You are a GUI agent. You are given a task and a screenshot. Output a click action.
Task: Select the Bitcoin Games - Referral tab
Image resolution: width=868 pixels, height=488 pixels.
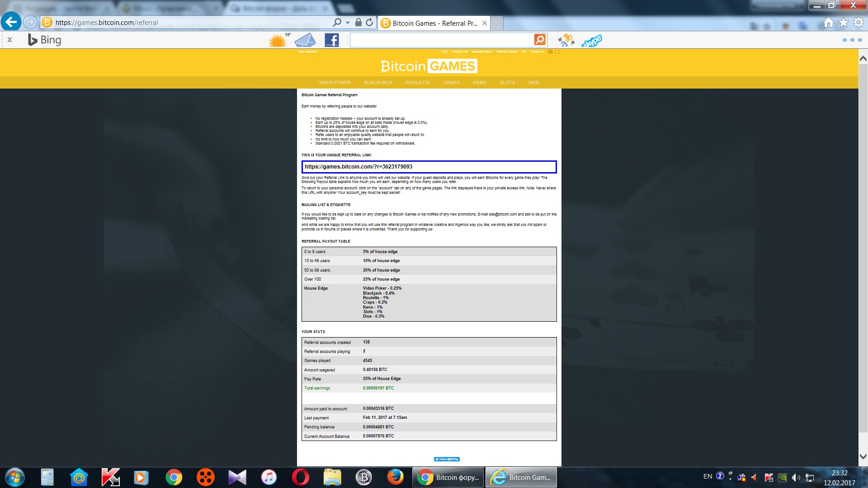click(434, 23)
